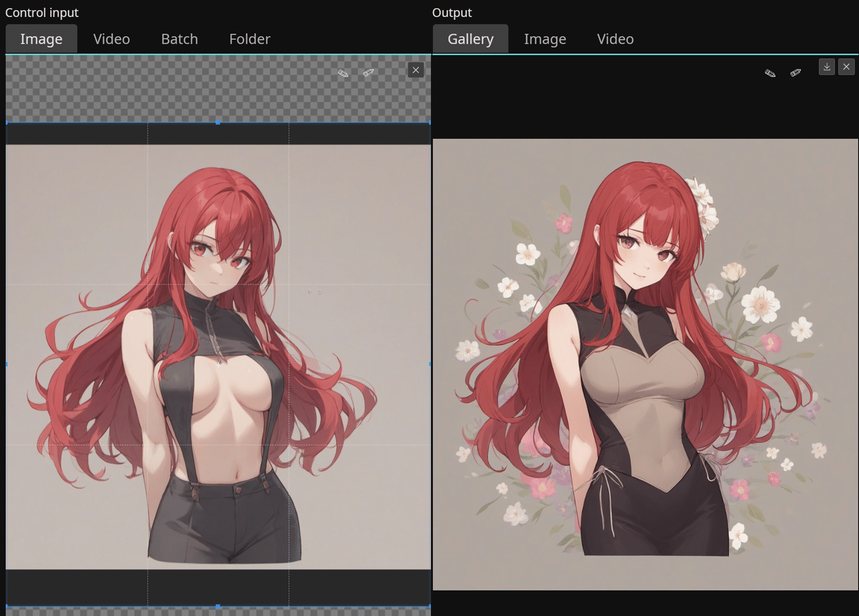Open the Batch tab in Control input
Image resolution: width=859 pixels, height=616 pixels.
pos(179,39)
